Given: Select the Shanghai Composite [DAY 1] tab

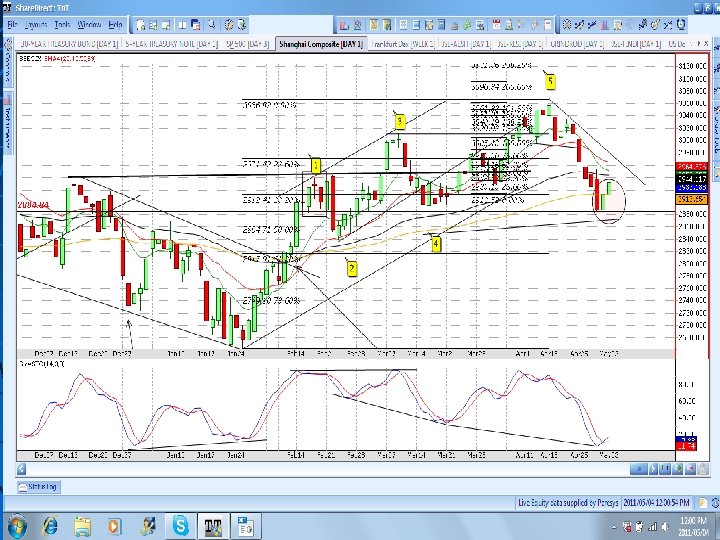Looking at the screenshot, I should 321,44.
